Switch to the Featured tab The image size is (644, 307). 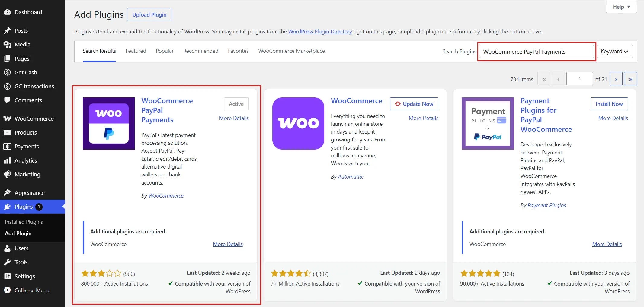click(136, 51)
